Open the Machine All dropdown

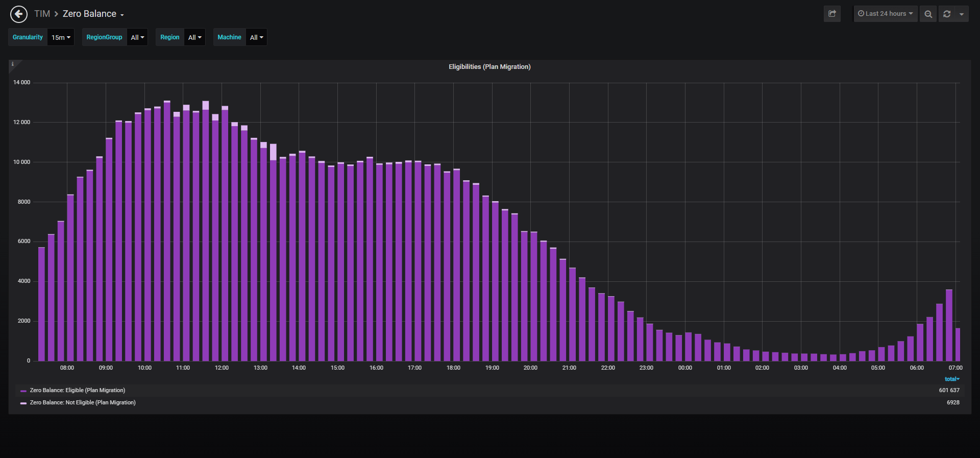click(256, 37)
